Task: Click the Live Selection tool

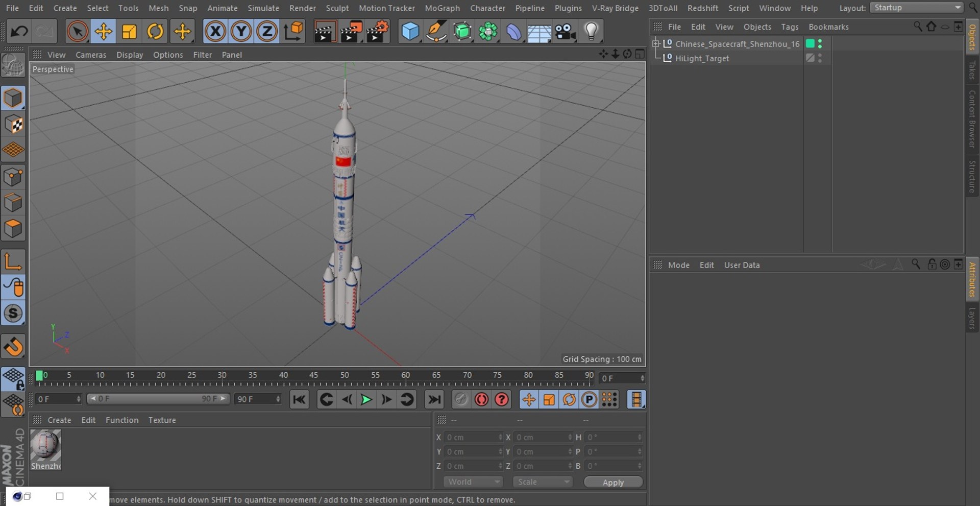Action: [77, 32]
